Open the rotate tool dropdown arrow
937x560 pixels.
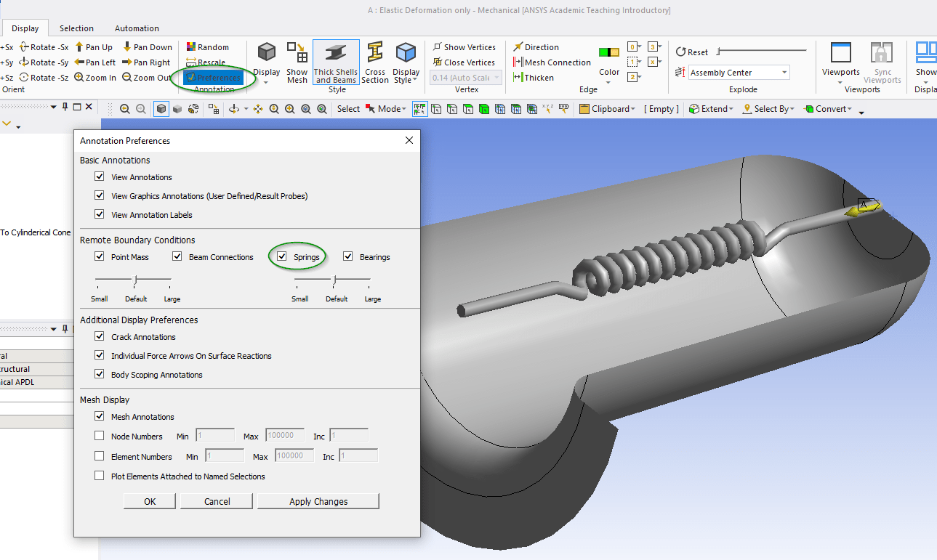(x=246, y=109)
